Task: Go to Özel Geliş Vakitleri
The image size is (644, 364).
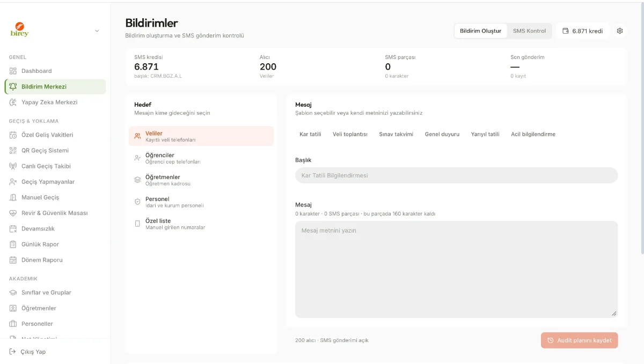Action: (55, 135)
